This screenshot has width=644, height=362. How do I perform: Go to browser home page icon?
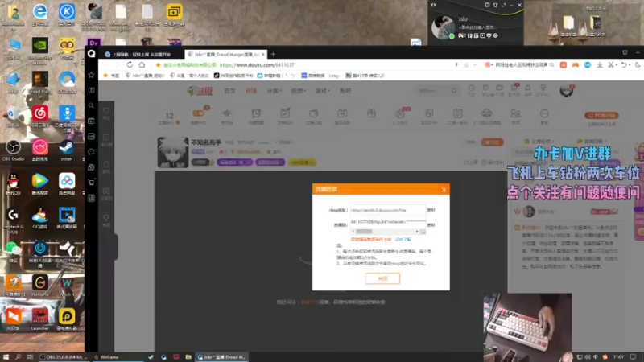click(x=142, y=65)
